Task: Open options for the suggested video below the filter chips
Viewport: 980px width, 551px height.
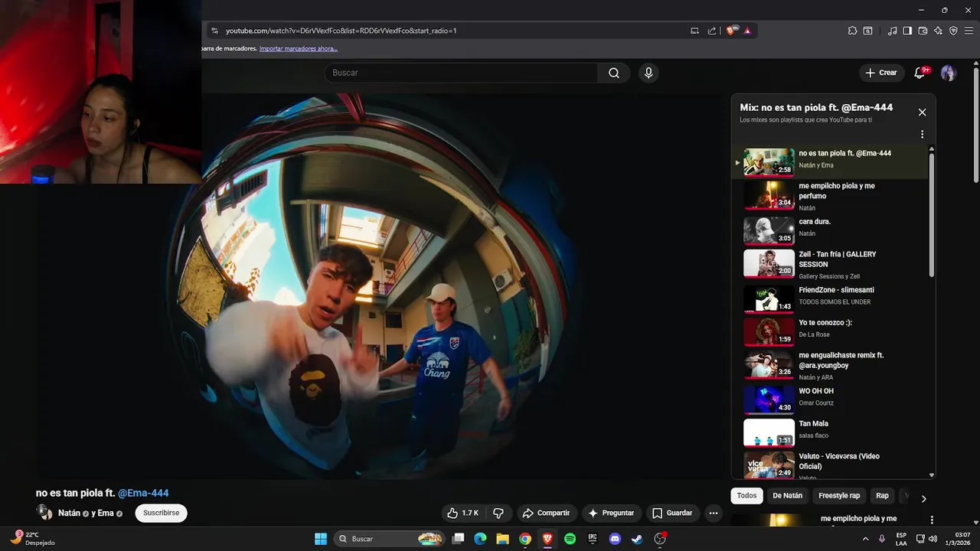Action: click(932, 520)
